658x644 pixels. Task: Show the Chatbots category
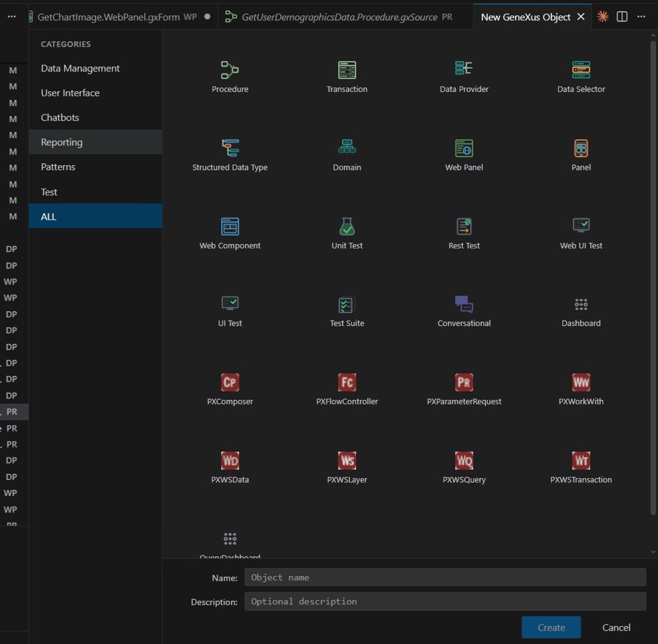60,118
